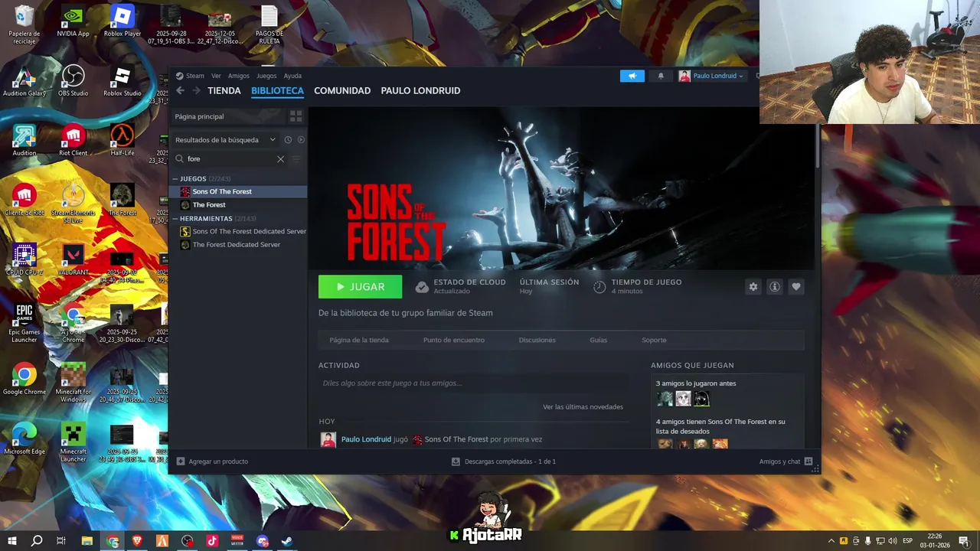Click 'Ver las últimas novedades'
The height and width of the screenshot is (551, 980).
coord(583,406)
